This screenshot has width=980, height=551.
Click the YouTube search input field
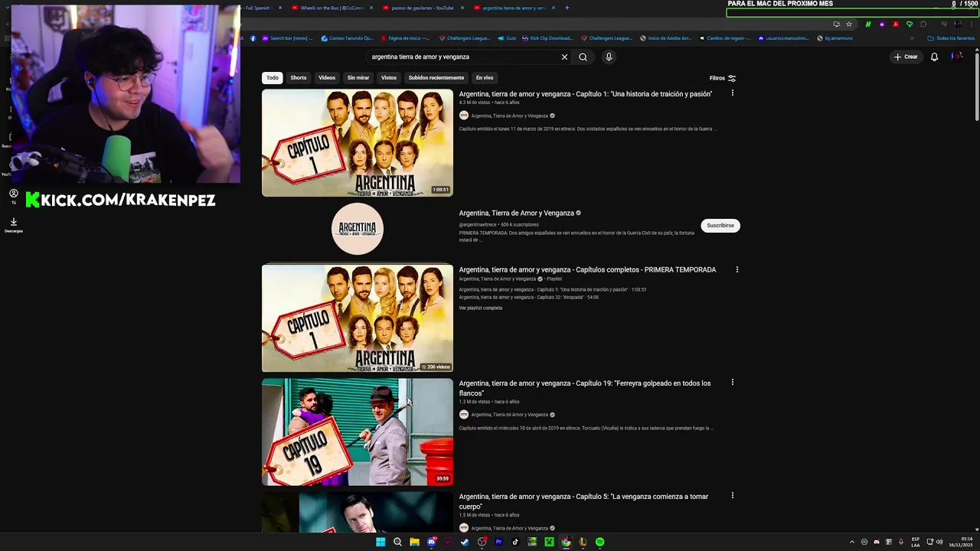coord(463,57)
